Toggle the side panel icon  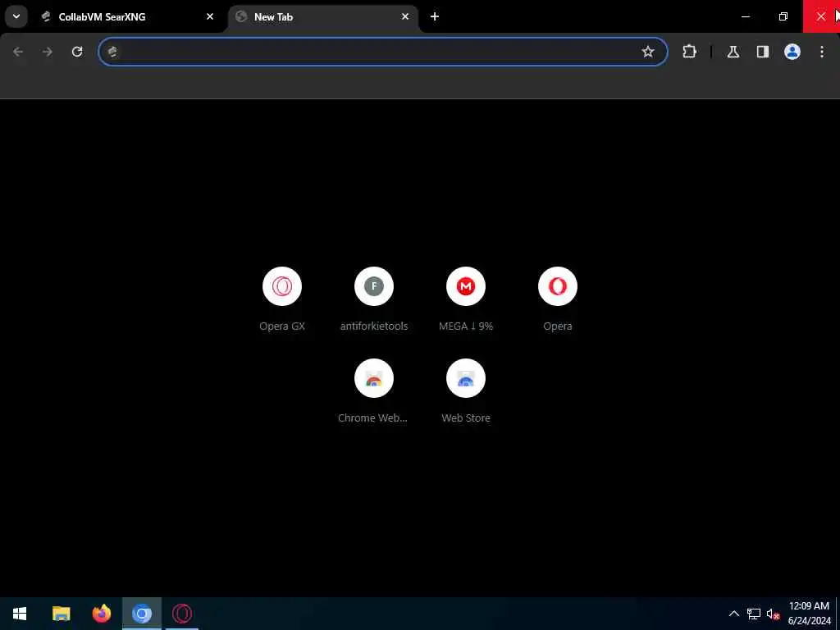click(x=762, y=52)
